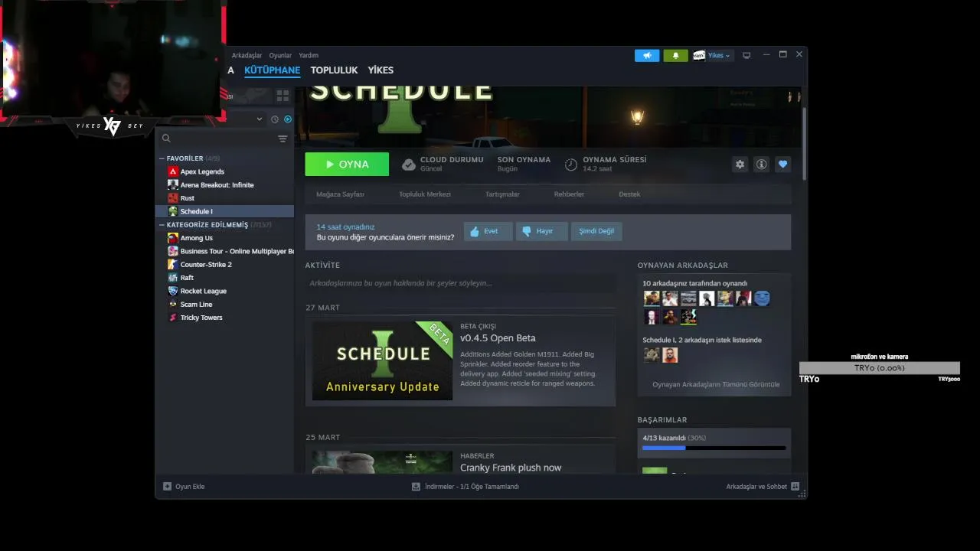The width and height of the screenshot is (980, 551).
Task: Click the activity comment input field
Action: (459, 283)
